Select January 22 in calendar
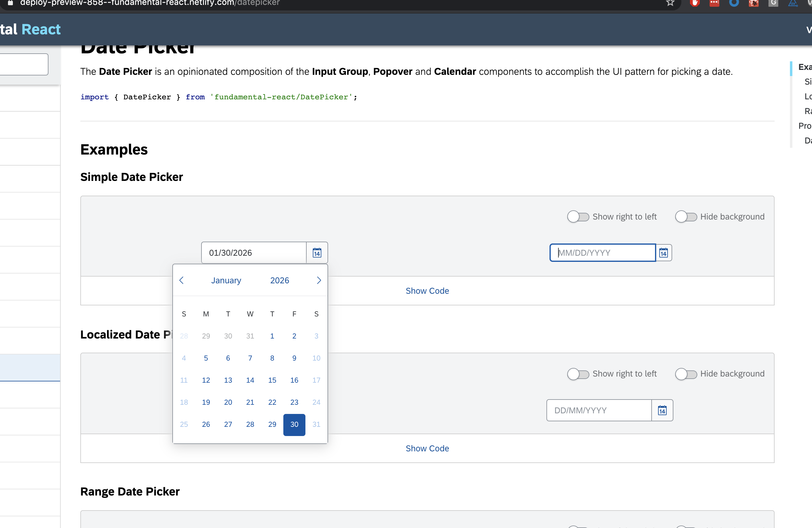The image size is (812, 528). click(272, 402)
